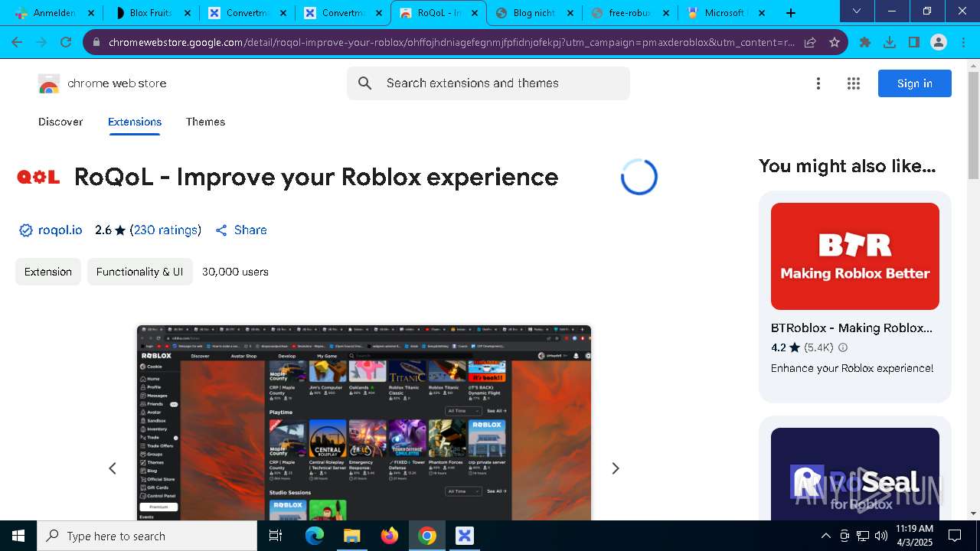Click the taskbar search box
The height and width of the screenshot is (551, 980).
tap(147, 536)
